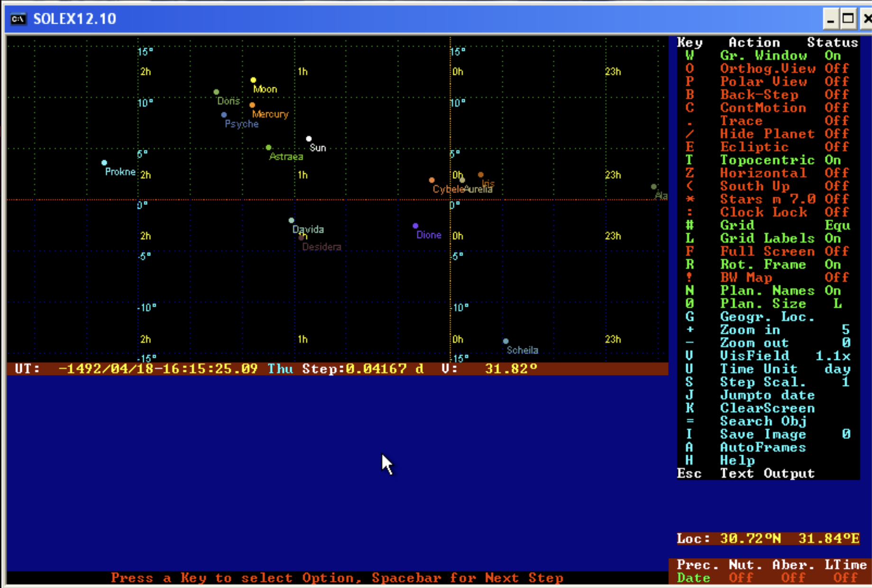Click the Grid Equ menu entry
This screenshot has height=588, width=872.
click(x=767, y=225)
